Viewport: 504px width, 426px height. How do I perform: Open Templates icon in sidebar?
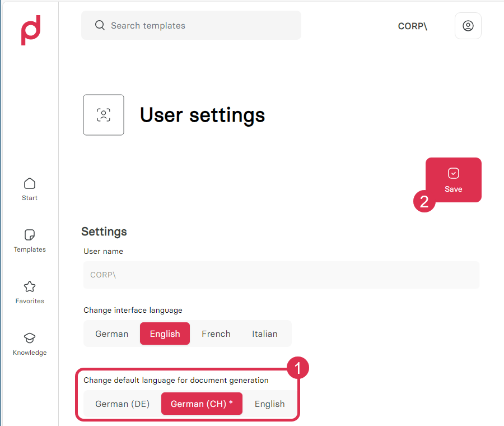click(x=30, y=235)
